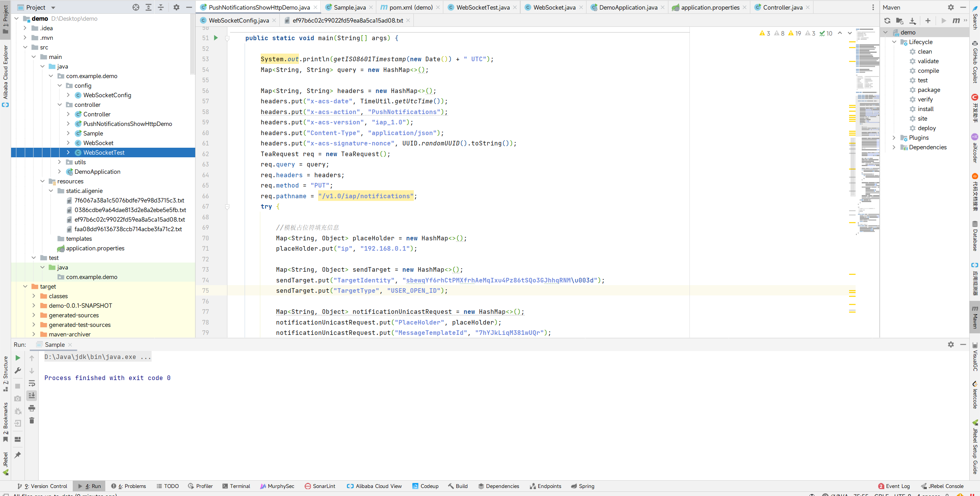Click the Rerun Sample green play icon
The height and width of the screenshot is (496, 980).
pyautogui.click(x=18, y=358)
